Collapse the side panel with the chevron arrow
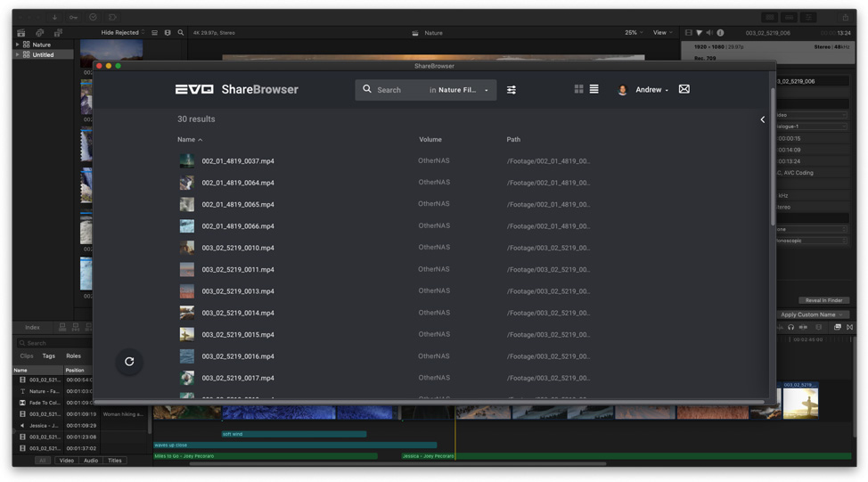Screen dimensions: 868x482 (762, 119)
